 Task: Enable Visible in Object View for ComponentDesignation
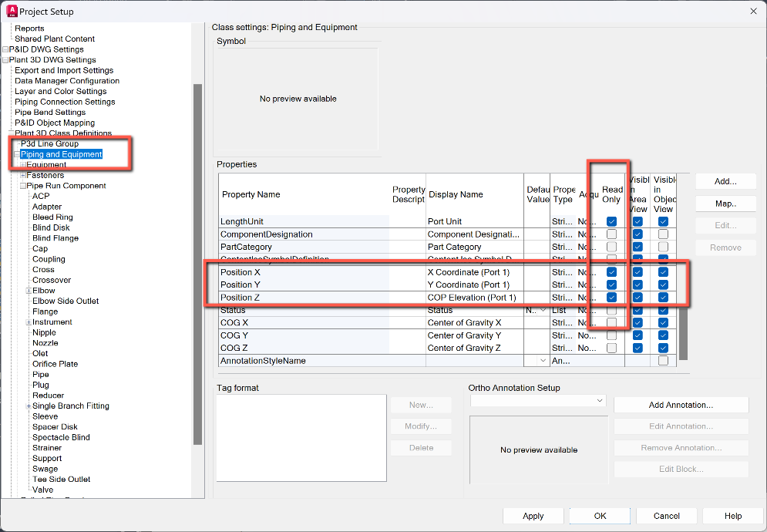(x=664, y=234)
